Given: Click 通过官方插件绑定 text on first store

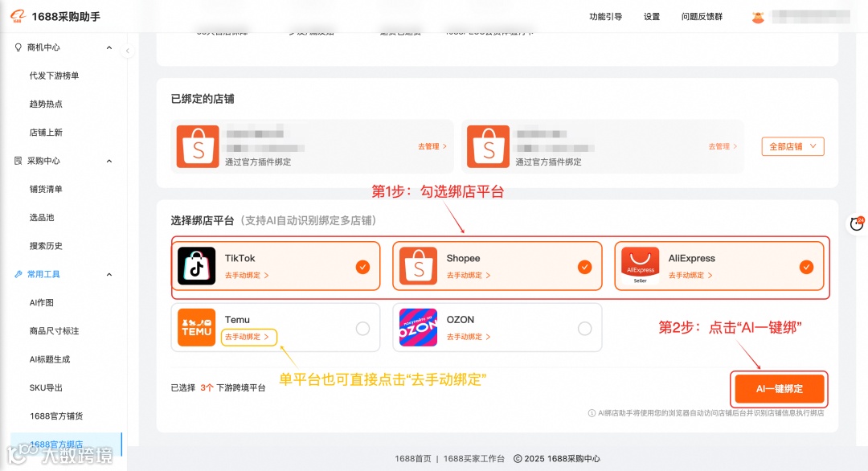Looking at the screenshot, I should [x=258, y=162].
